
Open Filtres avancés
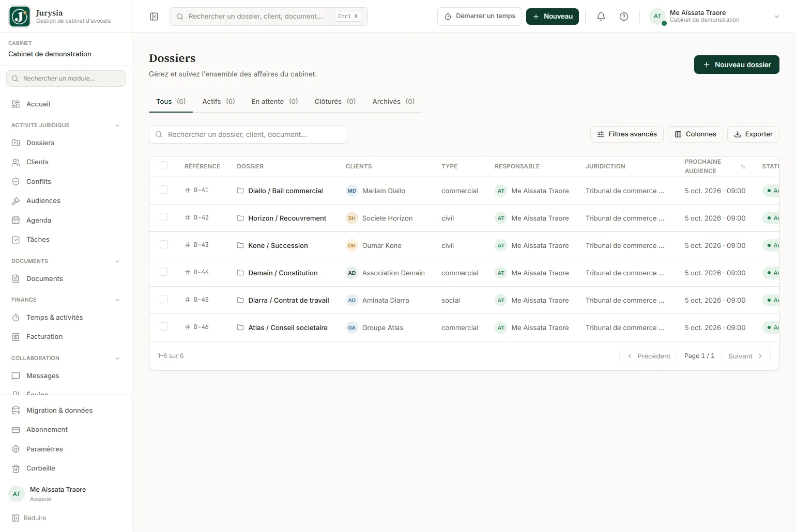click(627, 134)
